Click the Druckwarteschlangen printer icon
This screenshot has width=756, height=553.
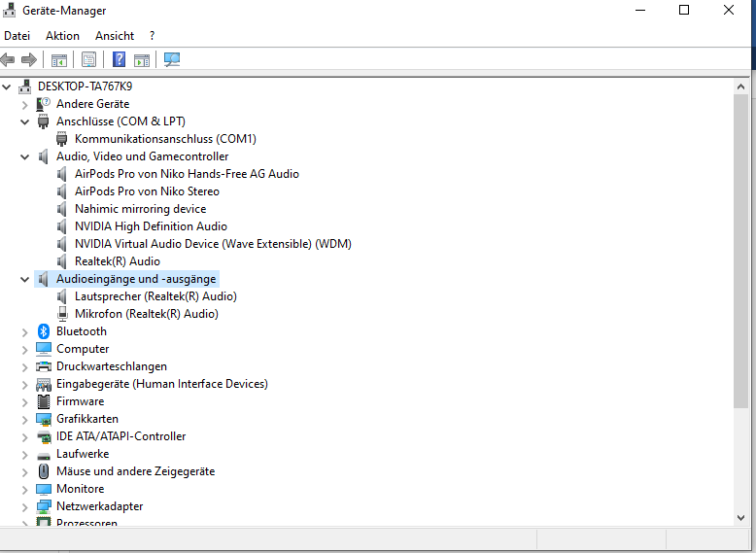tap(44, 366)
